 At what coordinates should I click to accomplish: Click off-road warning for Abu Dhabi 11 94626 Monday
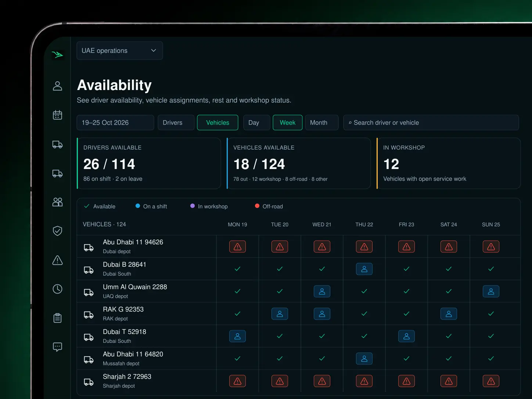(x=237, y=247)
